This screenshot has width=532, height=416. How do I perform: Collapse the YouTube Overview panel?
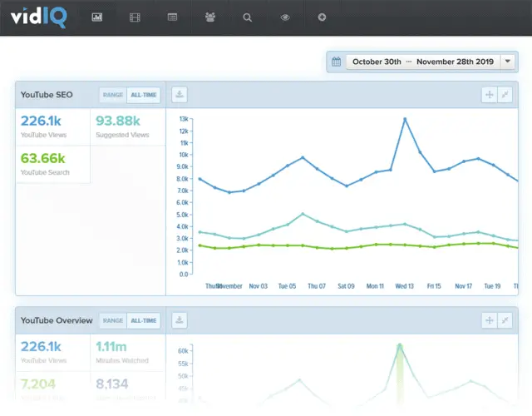coord(505,320)
